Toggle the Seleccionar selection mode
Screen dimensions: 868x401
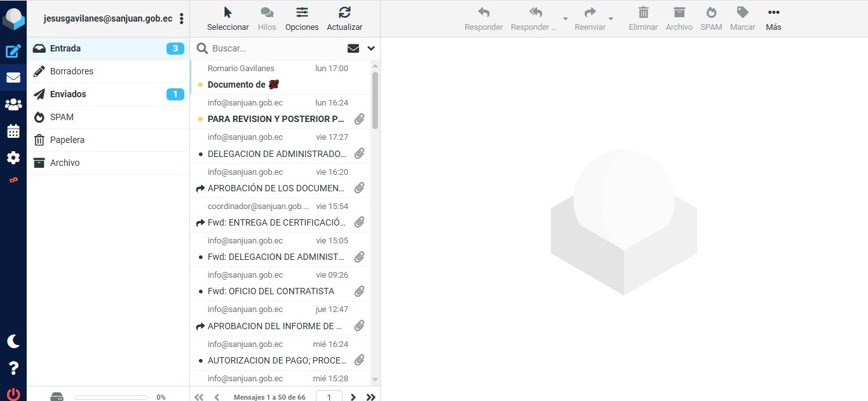point(228,19)
